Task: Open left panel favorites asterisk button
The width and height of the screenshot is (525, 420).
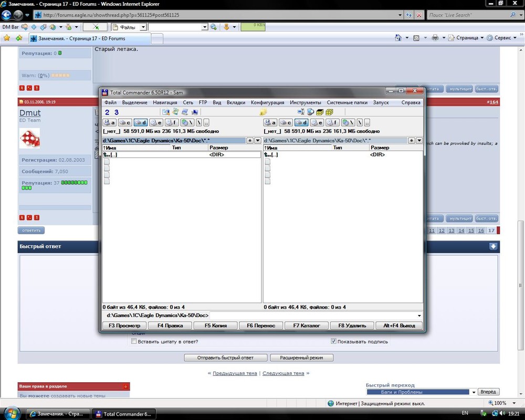Action: (x=250, y=140)
